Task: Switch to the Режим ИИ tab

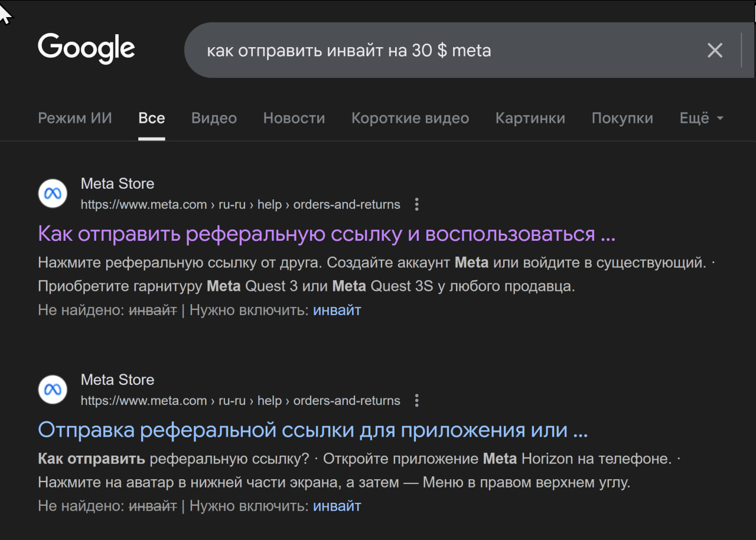Action: click(x=74, y=118)
